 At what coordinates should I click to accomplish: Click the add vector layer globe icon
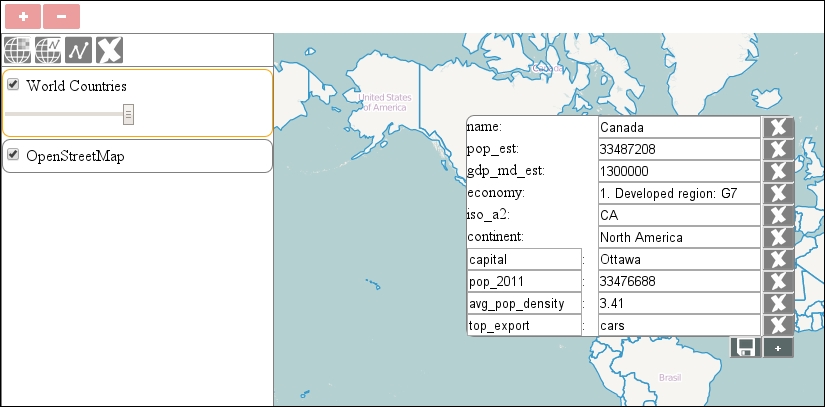click(48, 50)
